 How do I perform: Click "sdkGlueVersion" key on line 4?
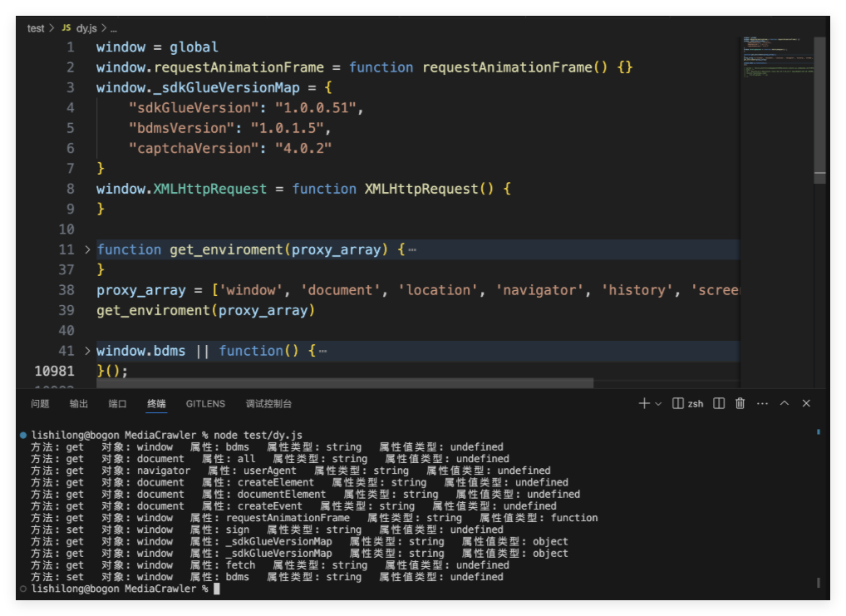(x=194, y=108)
